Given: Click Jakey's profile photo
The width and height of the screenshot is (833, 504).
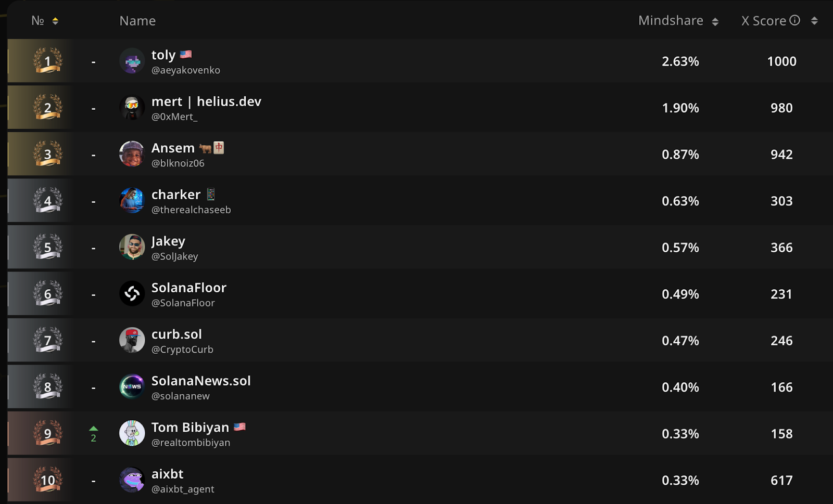Looking at the screenshot, I should point(132,247).
